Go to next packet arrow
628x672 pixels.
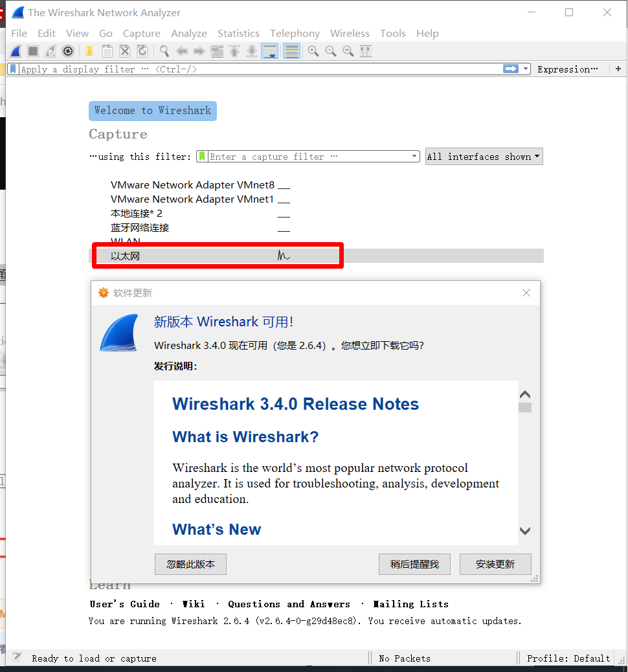199,51
